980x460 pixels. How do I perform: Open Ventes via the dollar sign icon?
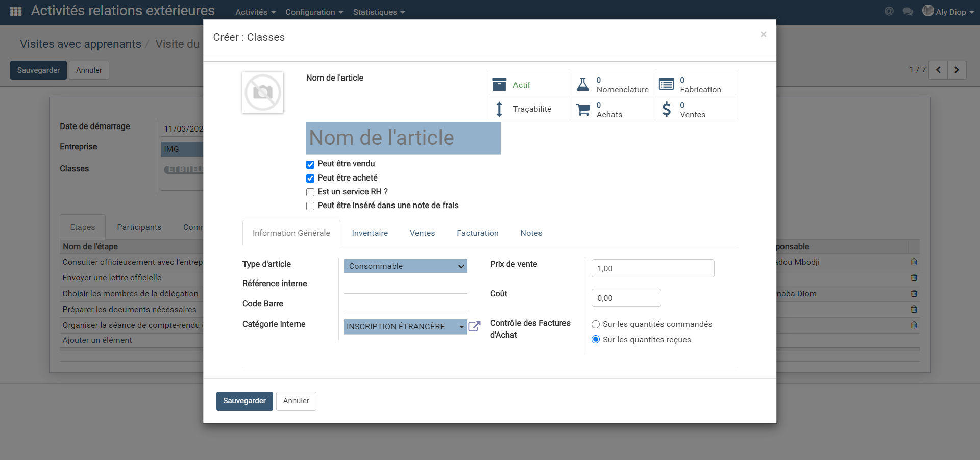pos(666,110)
